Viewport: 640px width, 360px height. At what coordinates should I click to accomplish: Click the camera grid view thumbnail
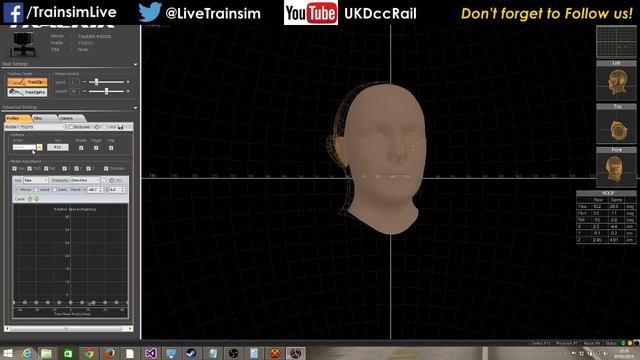tap(616, 42)
